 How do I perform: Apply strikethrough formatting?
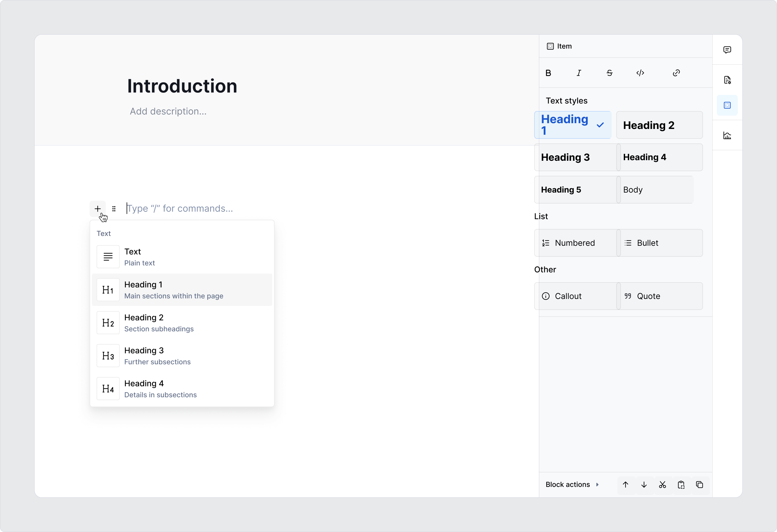610,73
